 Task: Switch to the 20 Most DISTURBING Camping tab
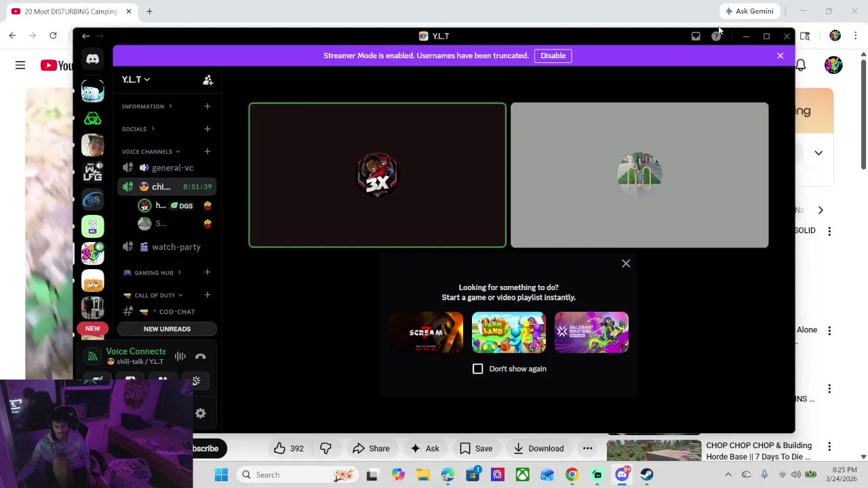click(71, 12)
